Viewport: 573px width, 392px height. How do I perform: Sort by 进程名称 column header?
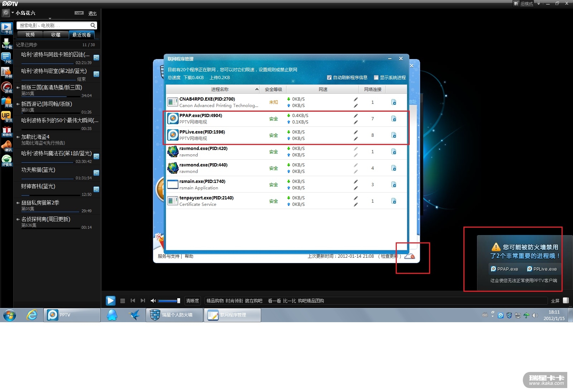(213, 89)
